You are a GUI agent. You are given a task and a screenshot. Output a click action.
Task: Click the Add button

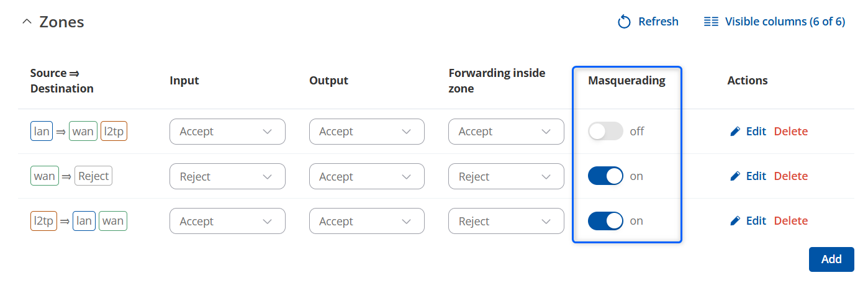831,259
